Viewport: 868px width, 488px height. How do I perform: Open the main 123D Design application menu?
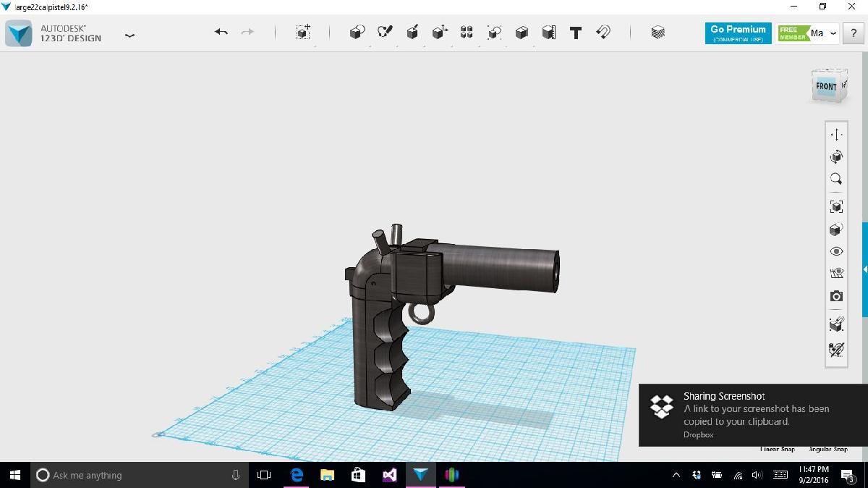(129, 34)
